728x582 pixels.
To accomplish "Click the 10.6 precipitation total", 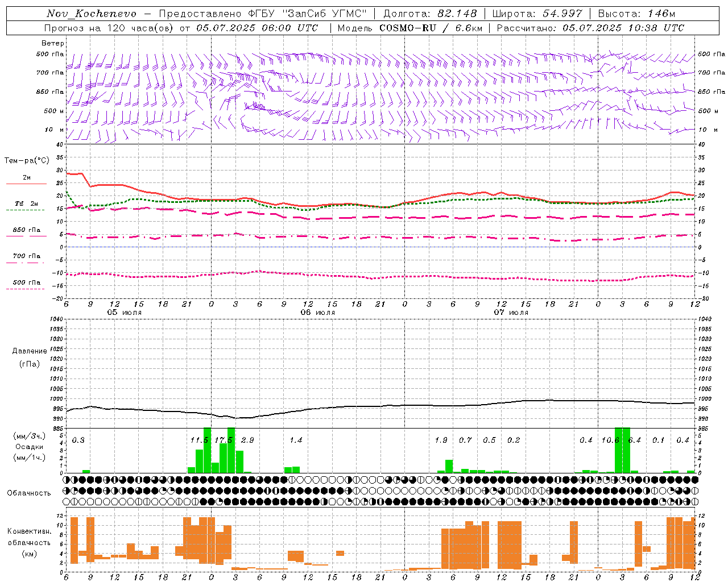I will [610, 440].
